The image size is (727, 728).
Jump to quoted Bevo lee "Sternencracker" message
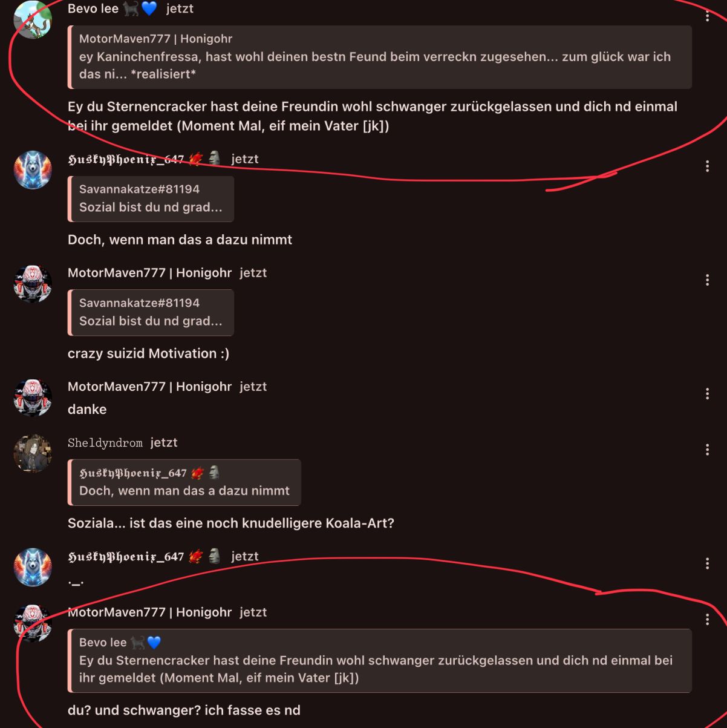[380, 661]
